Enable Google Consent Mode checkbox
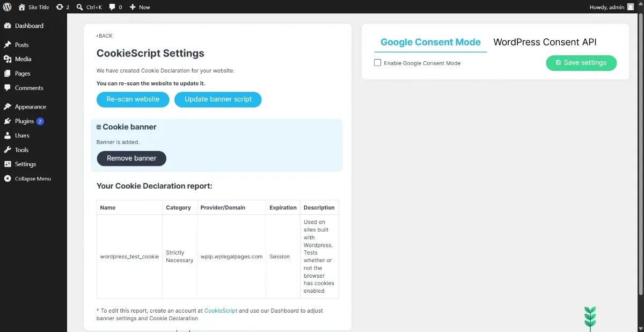This screenshot has height=332, width=644. tap(378, 63)
